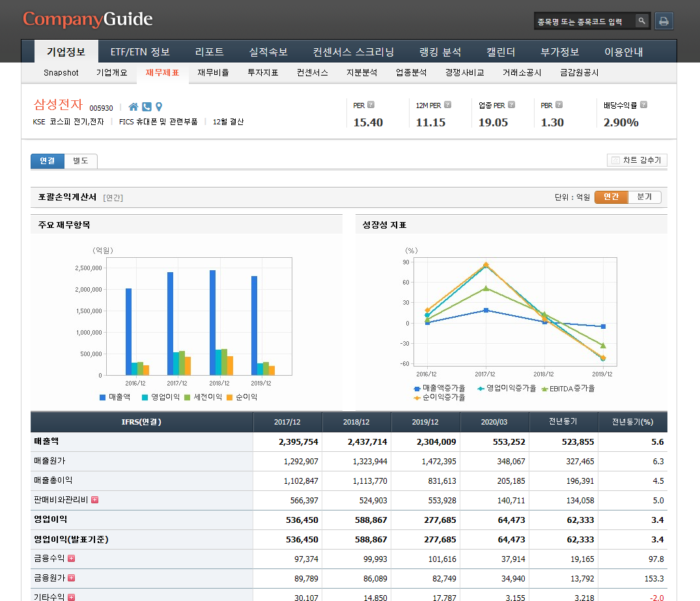Image resolution: width=700 pixels, height=601 pixels.
Task: Click the map location pin icon
Action: click(159, 107)
